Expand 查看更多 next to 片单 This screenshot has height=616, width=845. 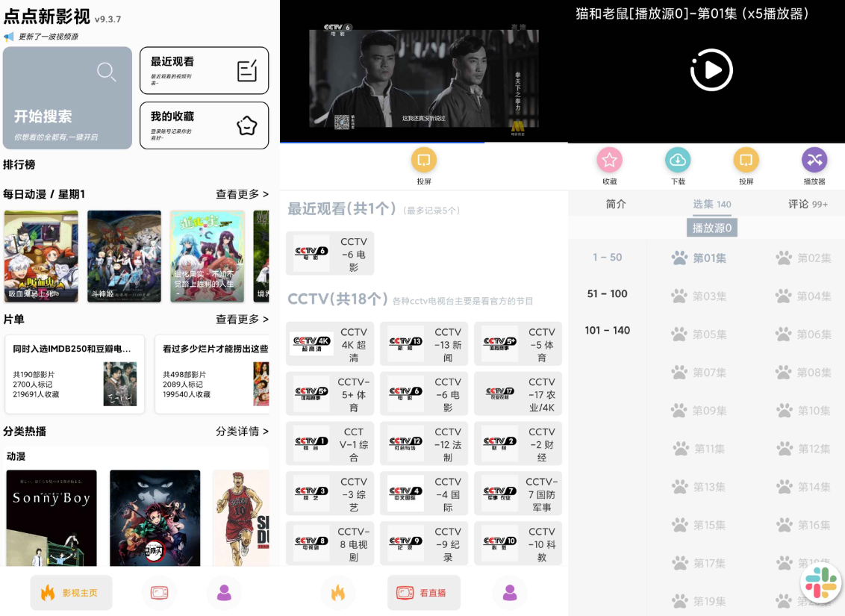(242, 319)
